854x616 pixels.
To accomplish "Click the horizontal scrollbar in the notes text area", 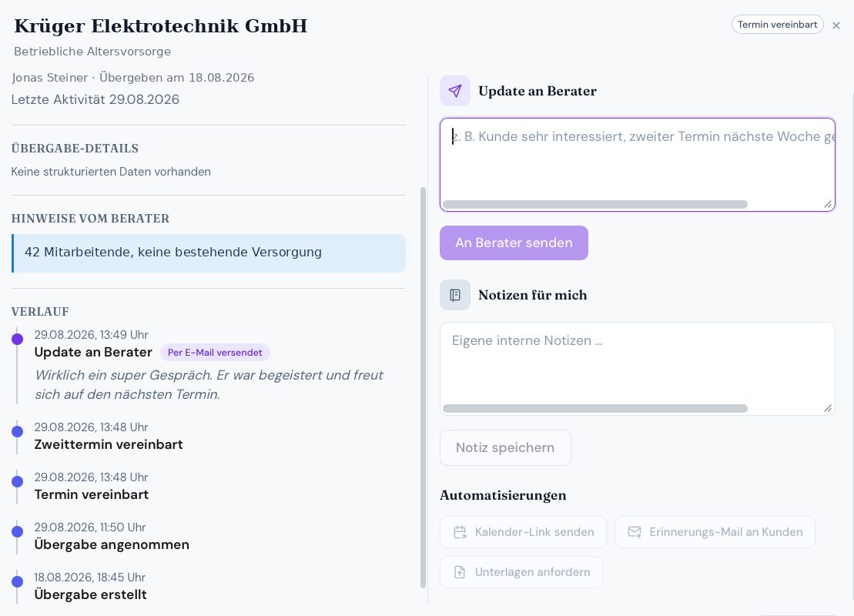I will tap(594, 409).
